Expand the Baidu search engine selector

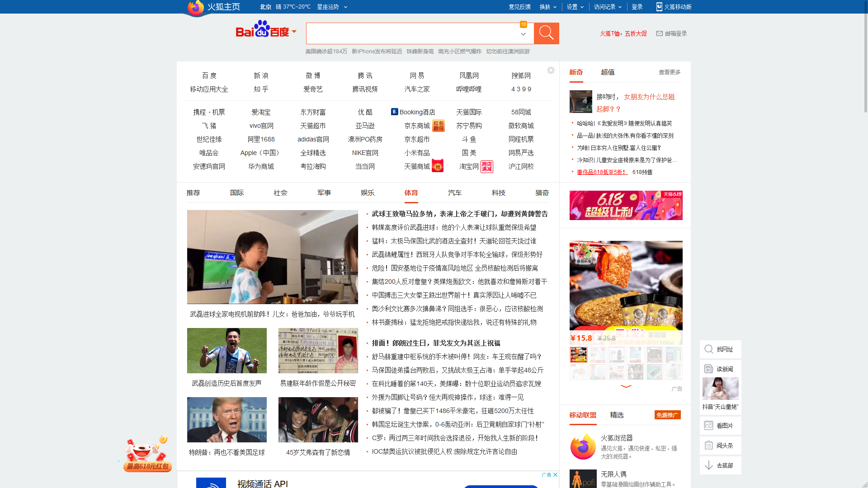point(294,32)
